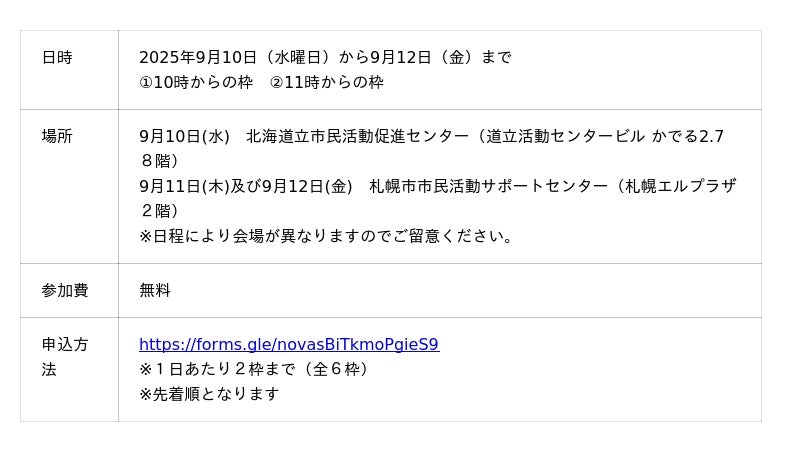
Task: Click the 申込方法 row header
Action: click(x=65, y=357)
